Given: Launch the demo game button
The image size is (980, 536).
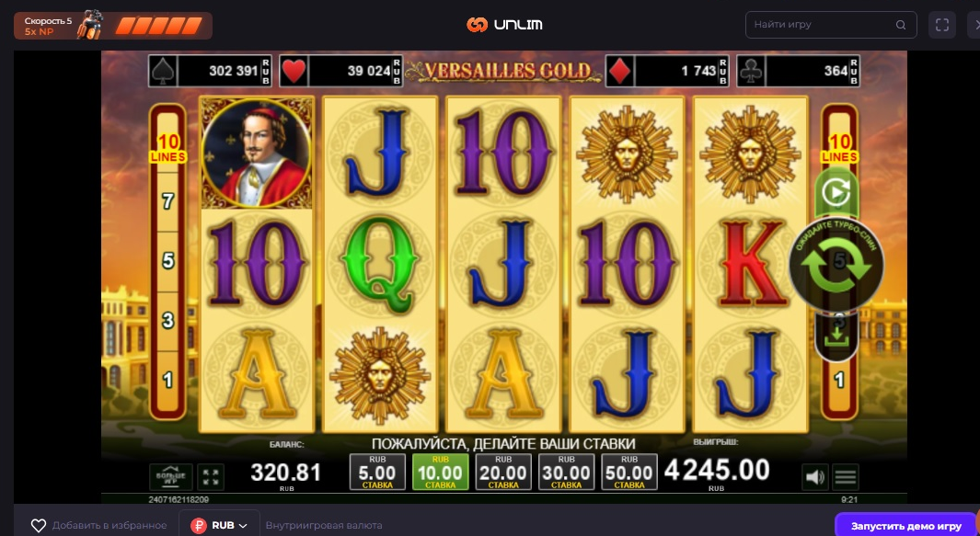Looking at the screenshot, I should 905,526.
